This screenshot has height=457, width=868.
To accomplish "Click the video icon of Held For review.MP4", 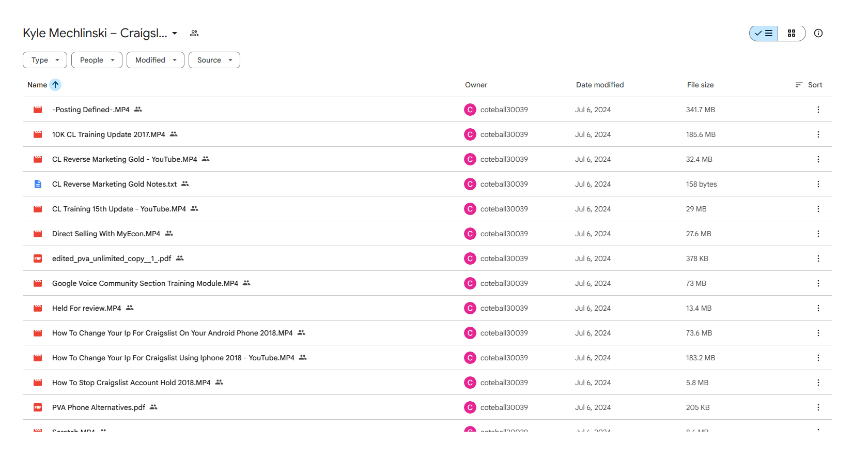I will [38, 308].
